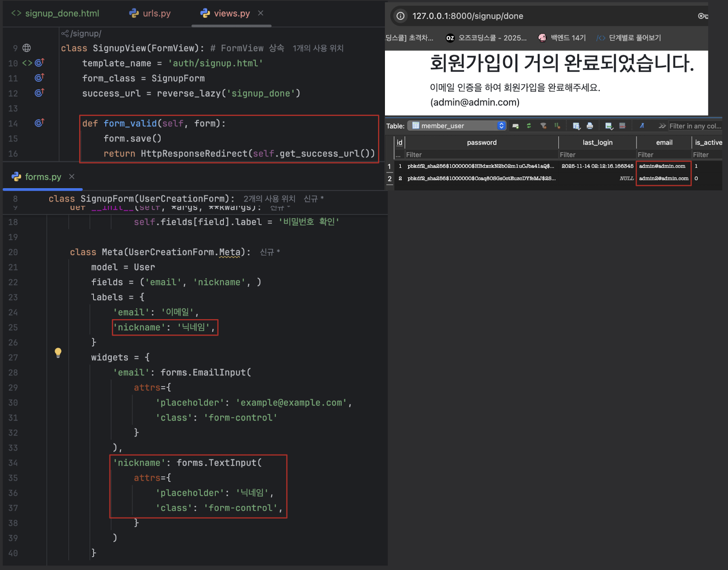The image size is (728, 570).
Task: Open the '백엔드 14기' bookmark
Action: point(562,38)
